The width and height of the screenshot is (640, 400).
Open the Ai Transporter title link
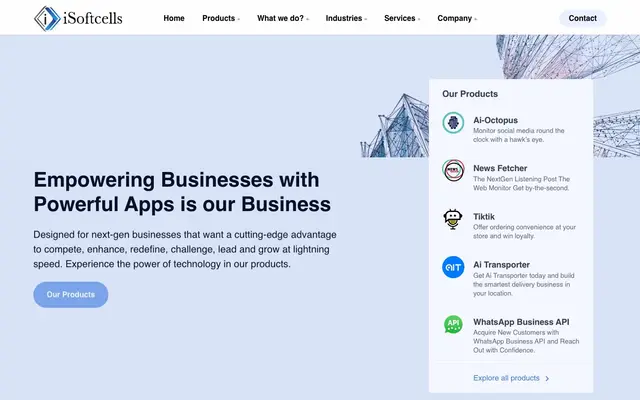click(x=501, y=264)
